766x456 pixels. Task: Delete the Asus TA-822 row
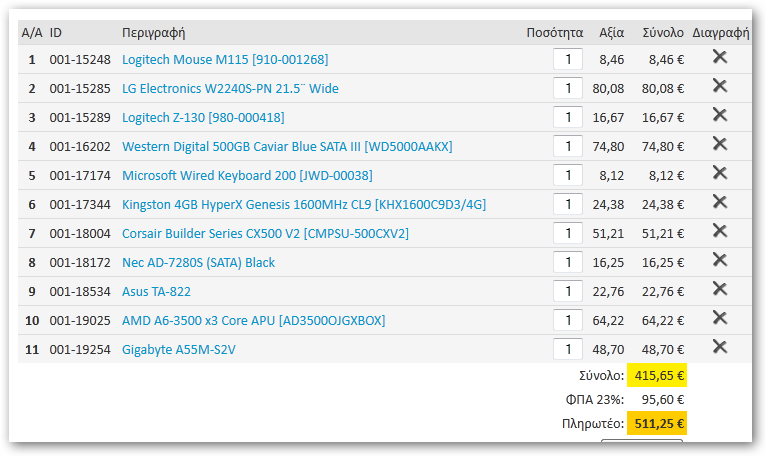tap(720, 289)
